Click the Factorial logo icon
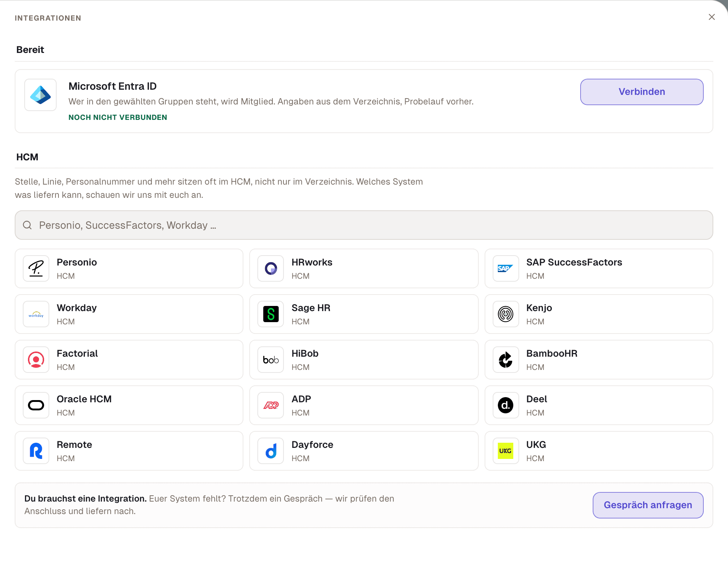 click(36, 360)
